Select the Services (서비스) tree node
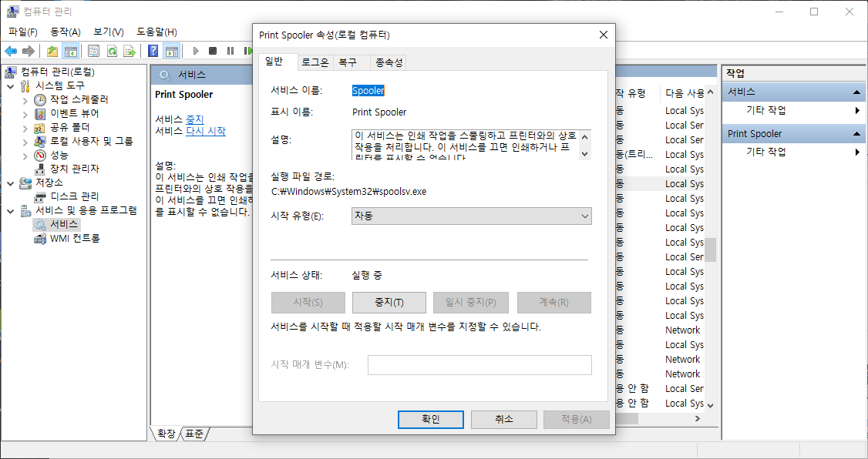This screenshot has width=868, height=459. click(64, 224)
